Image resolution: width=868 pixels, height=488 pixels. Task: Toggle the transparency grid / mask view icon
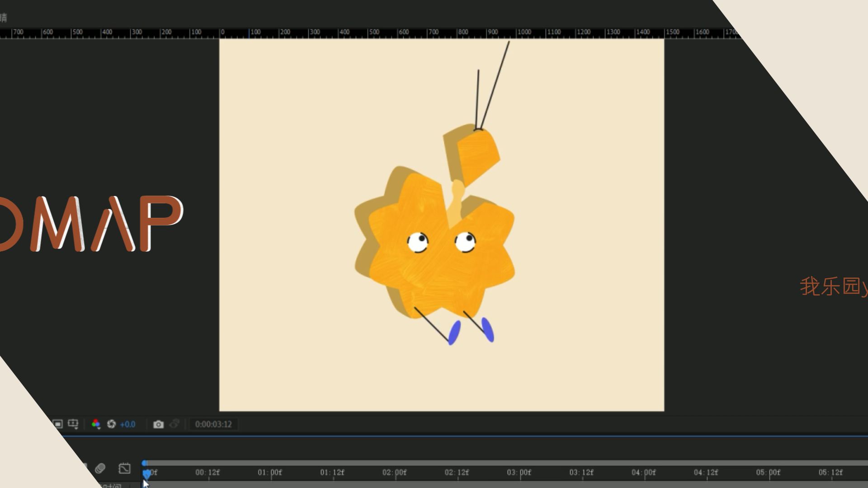[x=57, y=424]
